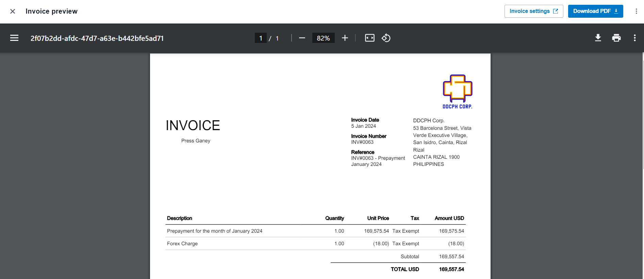Screen dimensions: 644x279
Task: Select the Invoice Number label
Action: click(x=369, y=136)
